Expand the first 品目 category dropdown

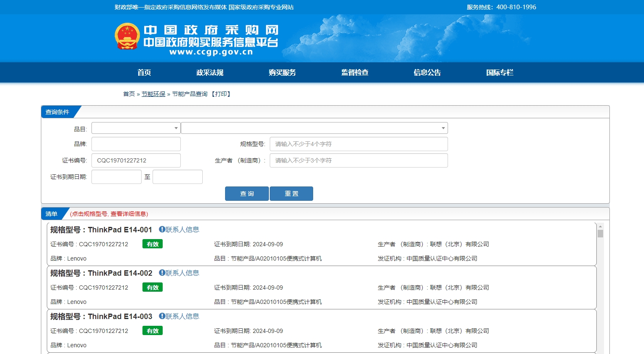click(x=136, y=128)
